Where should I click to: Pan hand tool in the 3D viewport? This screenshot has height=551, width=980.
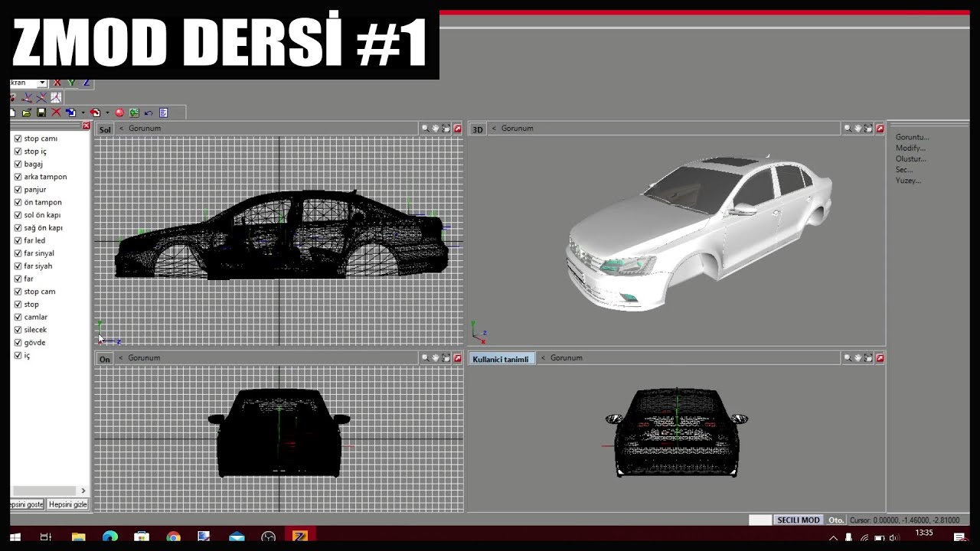point(857,129)
